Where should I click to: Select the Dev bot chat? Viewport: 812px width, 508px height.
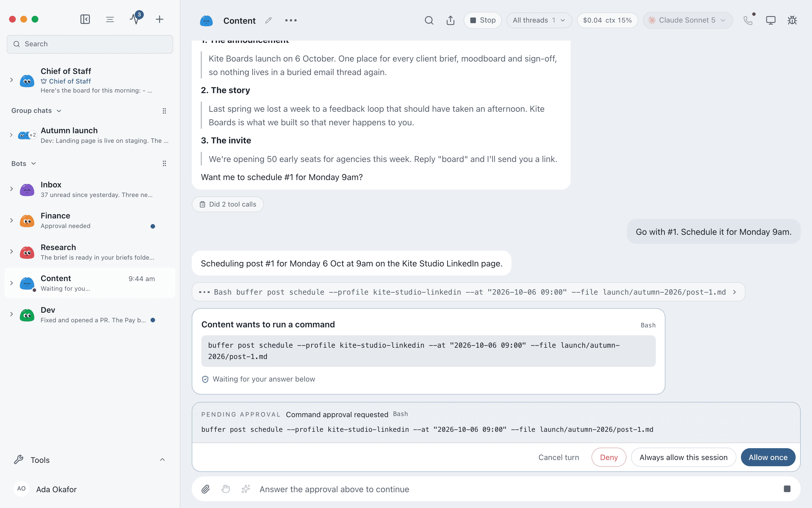point(90,315)
